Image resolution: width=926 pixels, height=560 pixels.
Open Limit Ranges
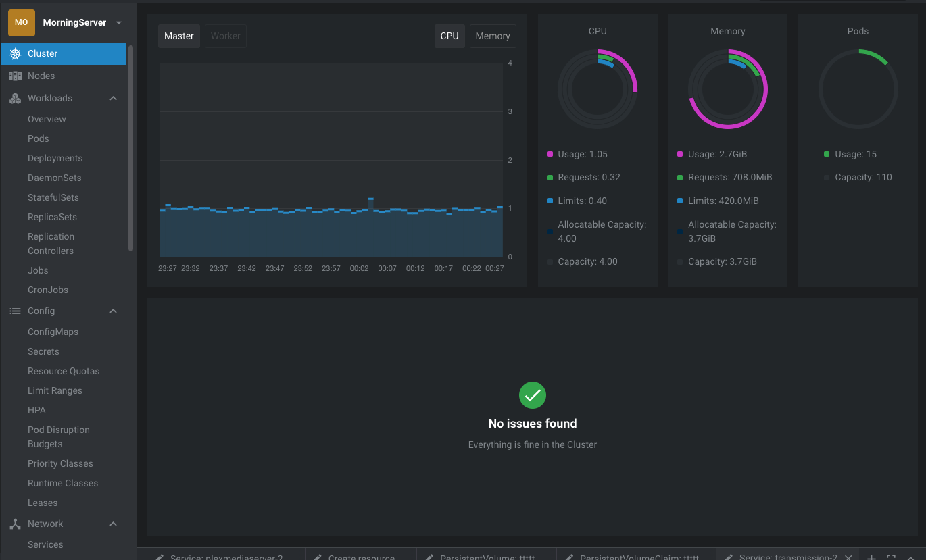coord(55,390)
